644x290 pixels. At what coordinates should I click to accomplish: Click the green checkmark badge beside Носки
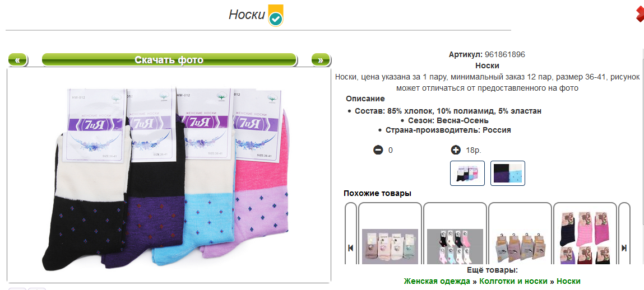point(276,16)
